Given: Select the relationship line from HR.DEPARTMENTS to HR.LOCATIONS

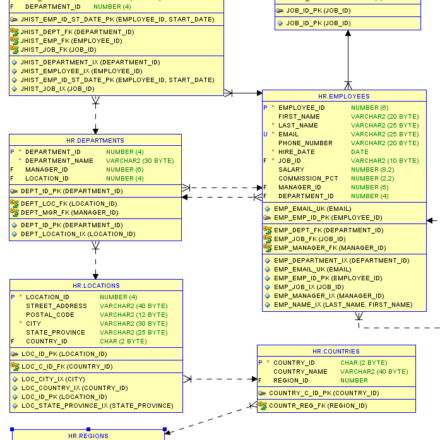Looking at the screenshot, I should [96, 260].
